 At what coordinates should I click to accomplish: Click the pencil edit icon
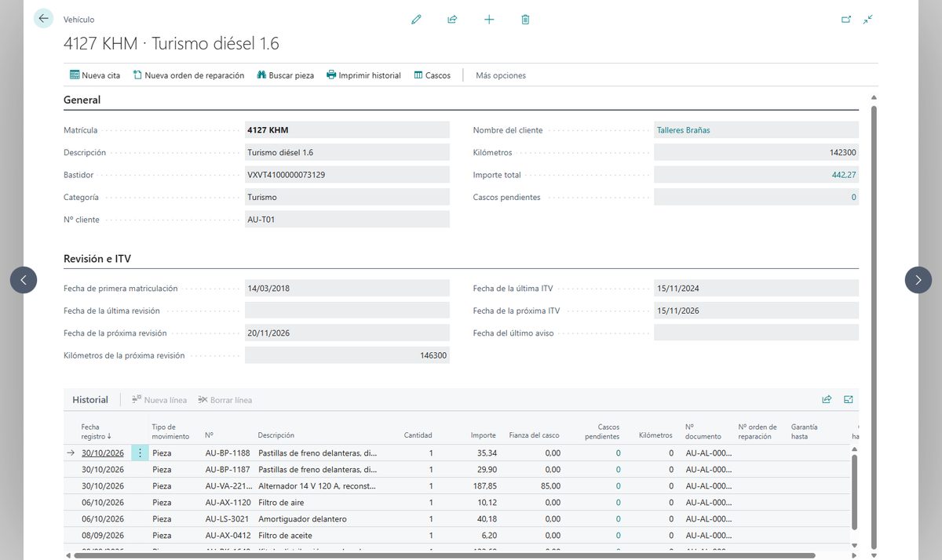[416, 19]
